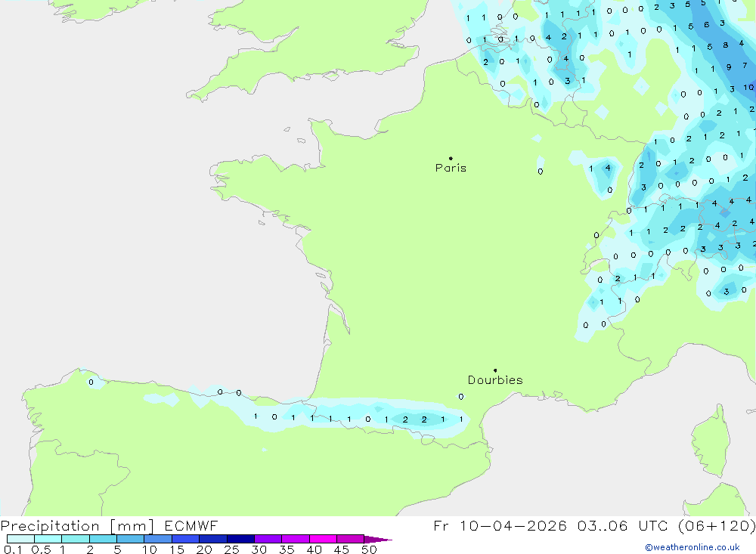Select the Paris location dot marker
Viewport: 756px width, 554px height.
[451, 158]
